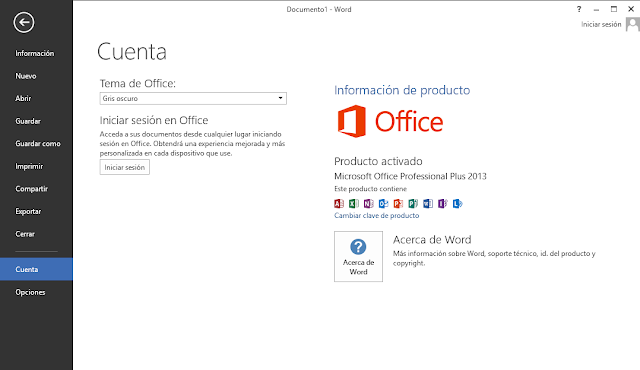Minimize the Word window

pos(596,9)
